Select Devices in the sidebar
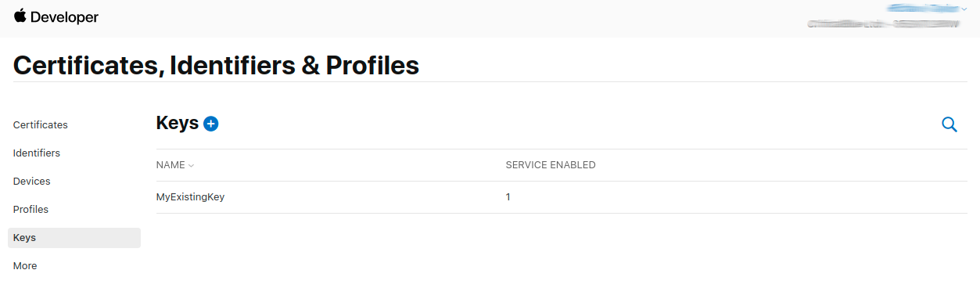The width and height of the screenshot is (980, 288). coord(32,181)
